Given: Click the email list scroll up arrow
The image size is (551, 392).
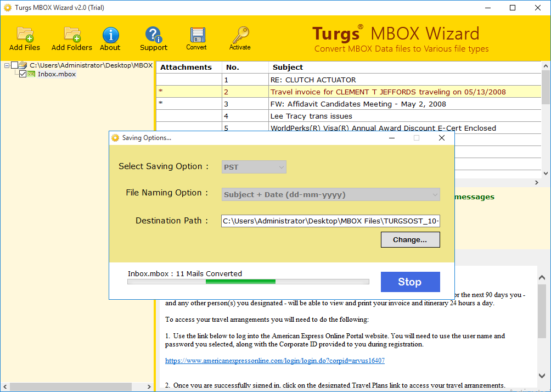Looking at the screenshot, I should 546,66.
